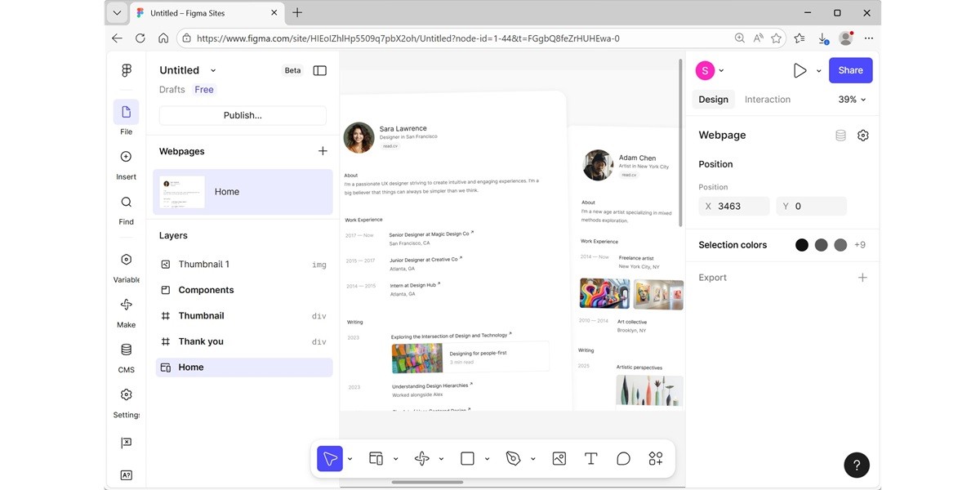Click the Share button

click(x=850, y=70)
